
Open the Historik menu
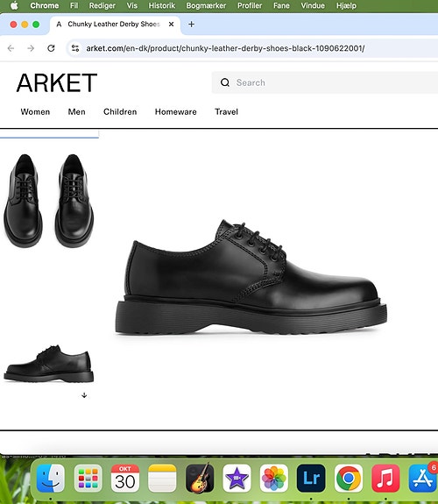[x=162, y=6]
